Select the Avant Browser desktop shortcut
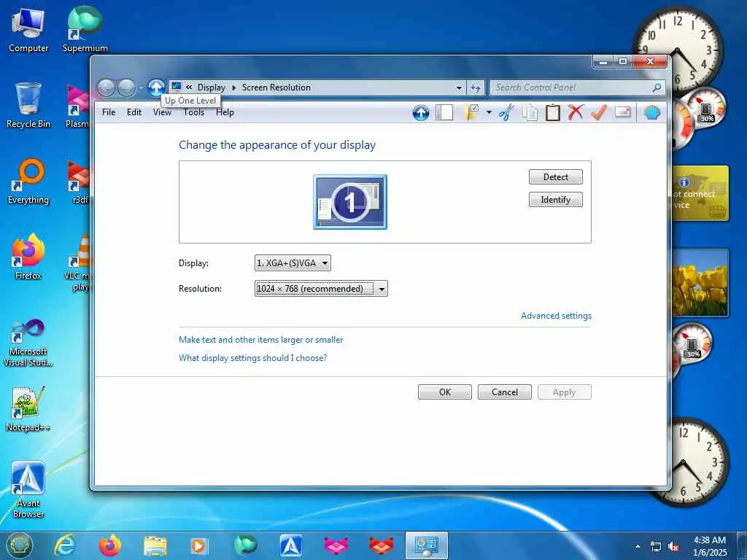The image size is (747, 560). pos(28,491)
